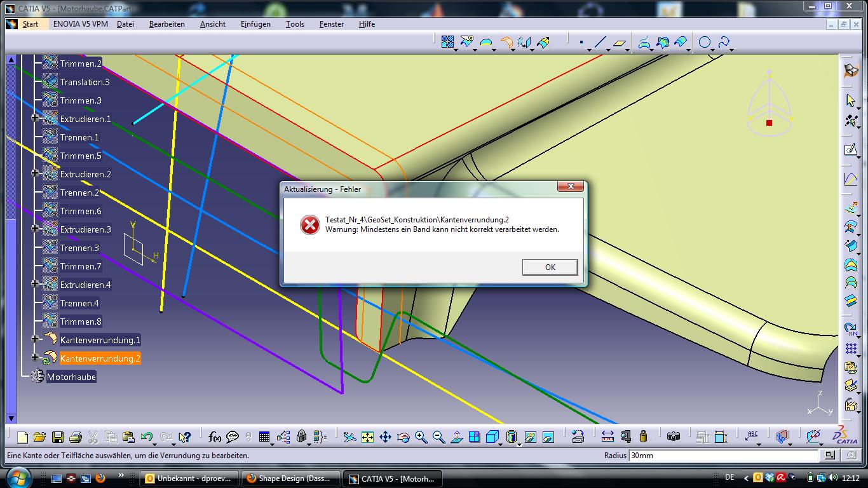868x488 pixels.
Task: Select the Pan view tool
Action: click(x=385, y=437)
